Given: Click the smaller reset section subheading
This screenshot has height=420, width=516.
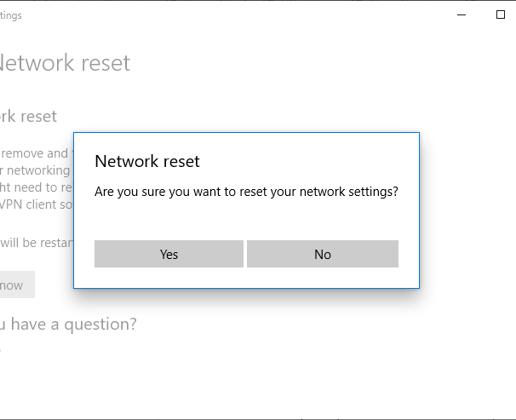Looking at the screenshot, I should point(29,116).
